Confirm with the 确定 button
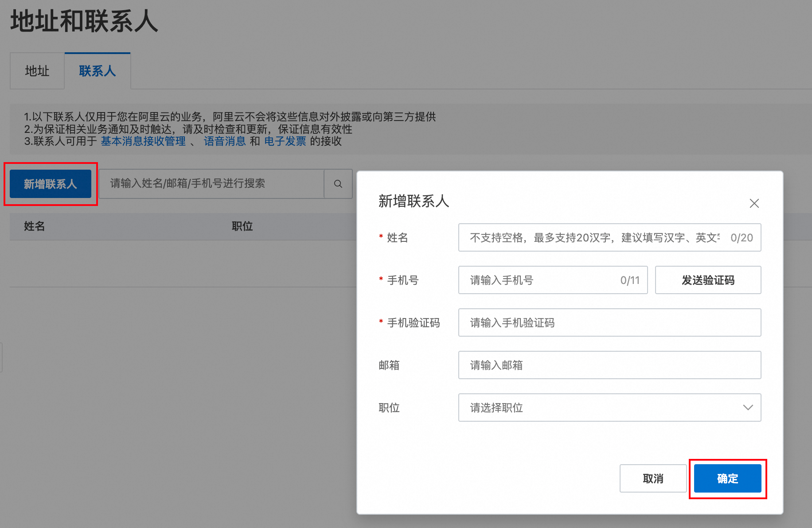812x528 pixels. (x=727, y=478)
